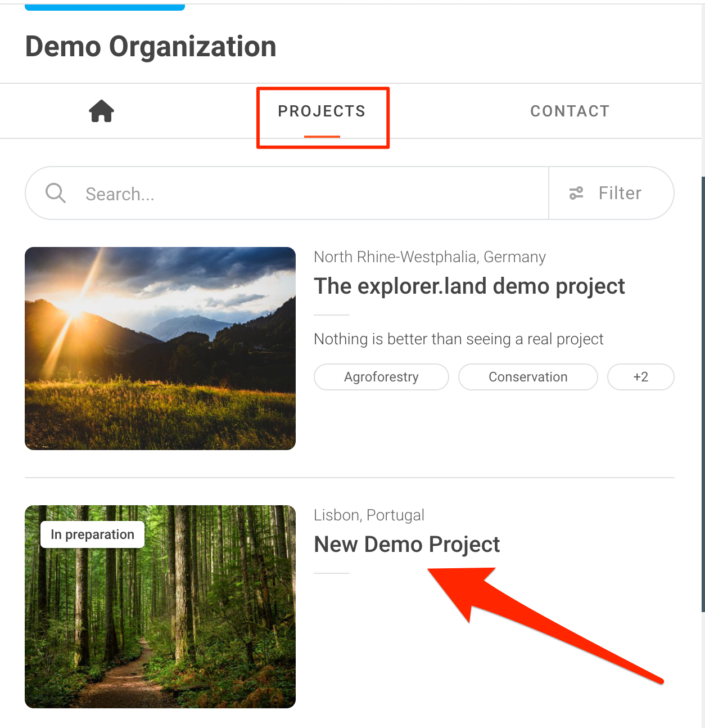Click the sunset mountain project thumbnail
The image size is (705, 728).
click(x=160, y=348)
